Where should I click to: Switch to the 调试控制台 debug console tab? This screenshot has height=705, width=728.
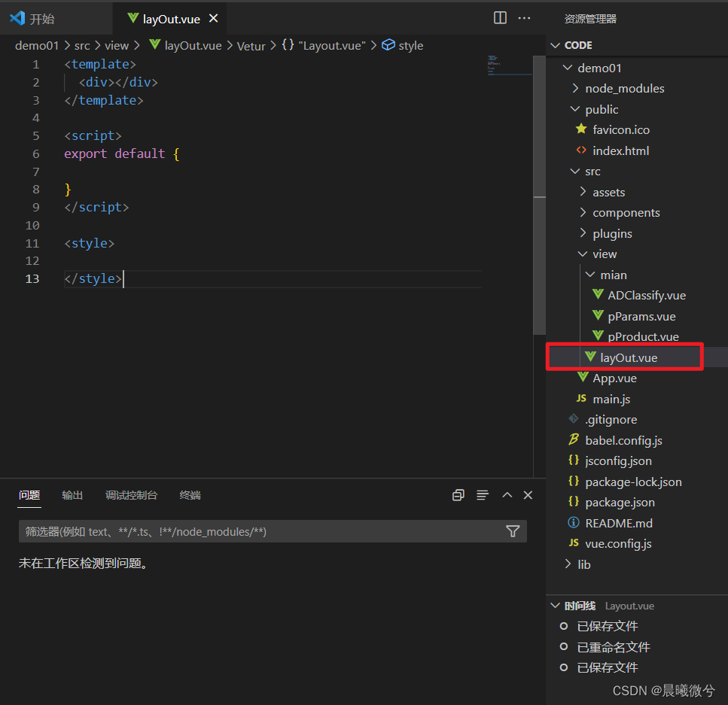point(132,495)
